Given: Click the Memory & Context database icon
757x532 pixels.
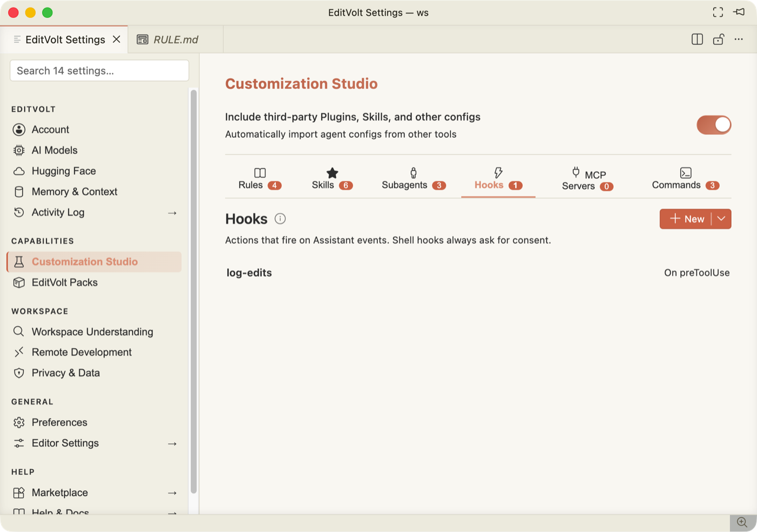Looking at the screenshot, I should (19, 192).
